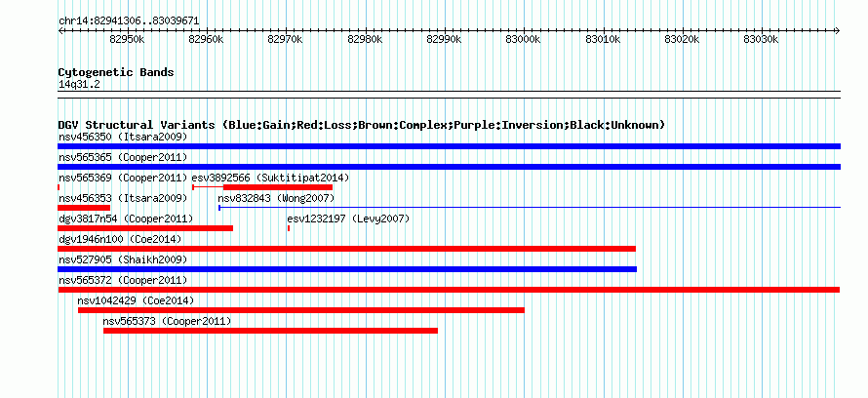Select the nsv565373 (Cooper2011) red bar
868x398 pixels.
point(271,331)
